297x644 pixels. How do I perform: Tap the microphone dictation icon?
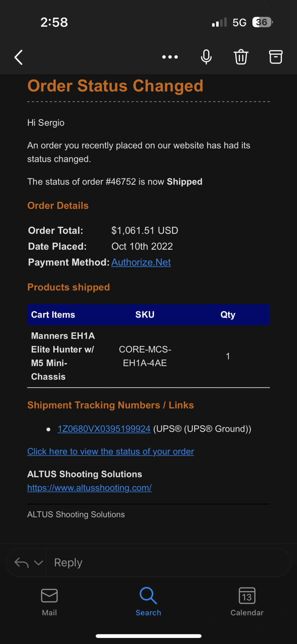click(x=206, y=57)
